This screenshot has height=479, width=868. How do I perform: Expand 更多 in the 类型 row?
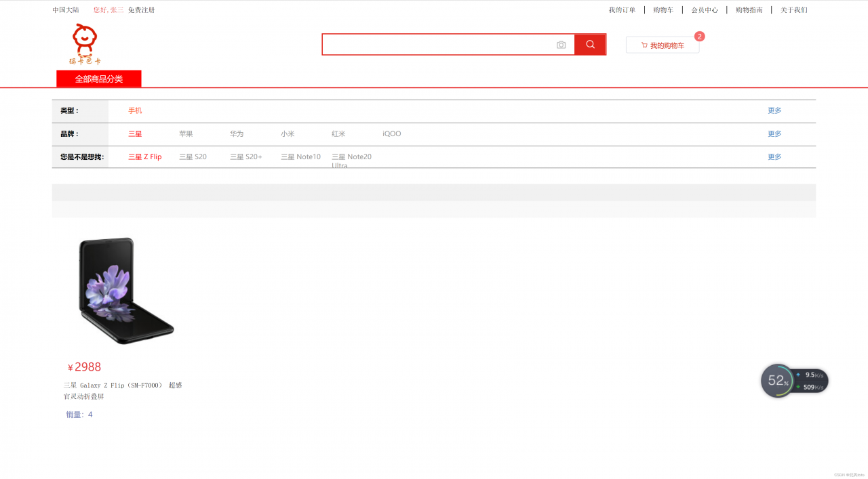(774, 110)
